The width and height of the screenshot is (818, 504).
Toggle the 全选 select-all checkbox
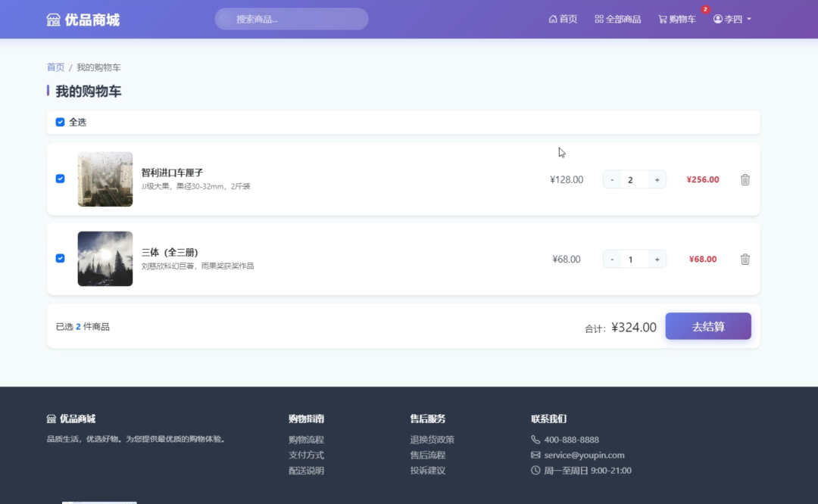(x=60, y=122)
